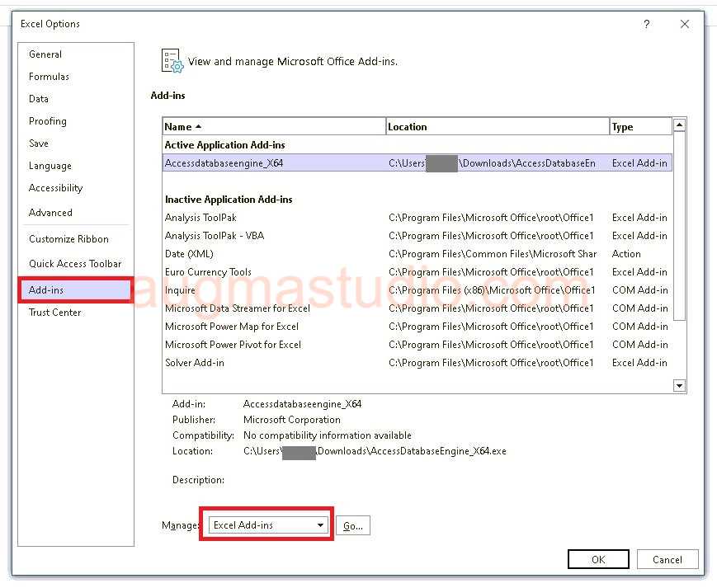The image size is (717, 588).
Task: Open the General options category
Action: pos(45,54)
